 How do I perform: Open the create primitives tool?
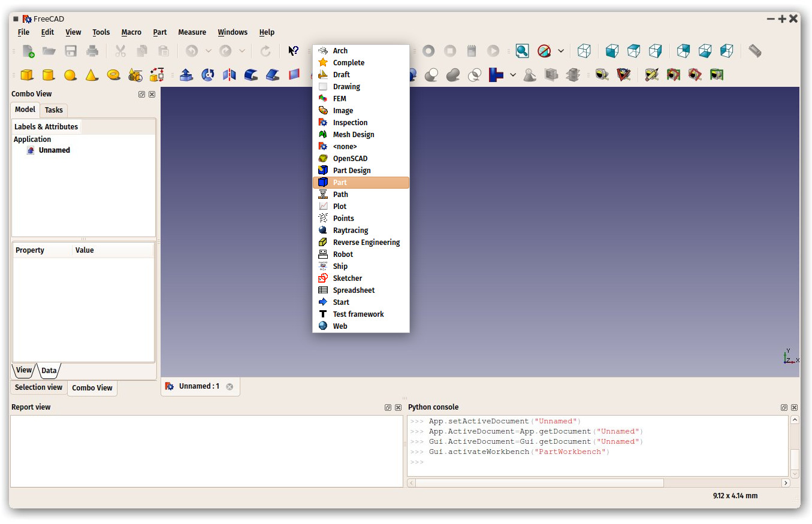[x=135, y=75]
